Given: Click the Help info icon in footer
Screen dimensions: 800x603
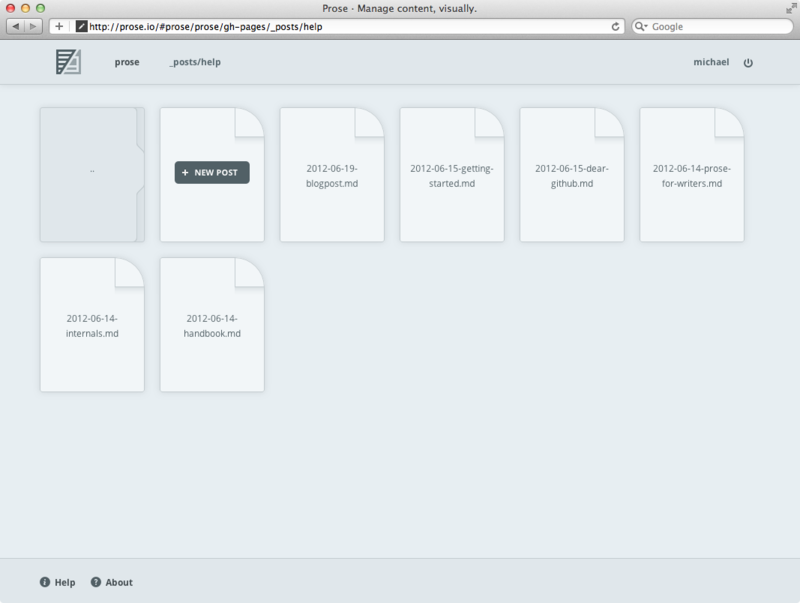Looking at the screenshot, I should (45, 582).
